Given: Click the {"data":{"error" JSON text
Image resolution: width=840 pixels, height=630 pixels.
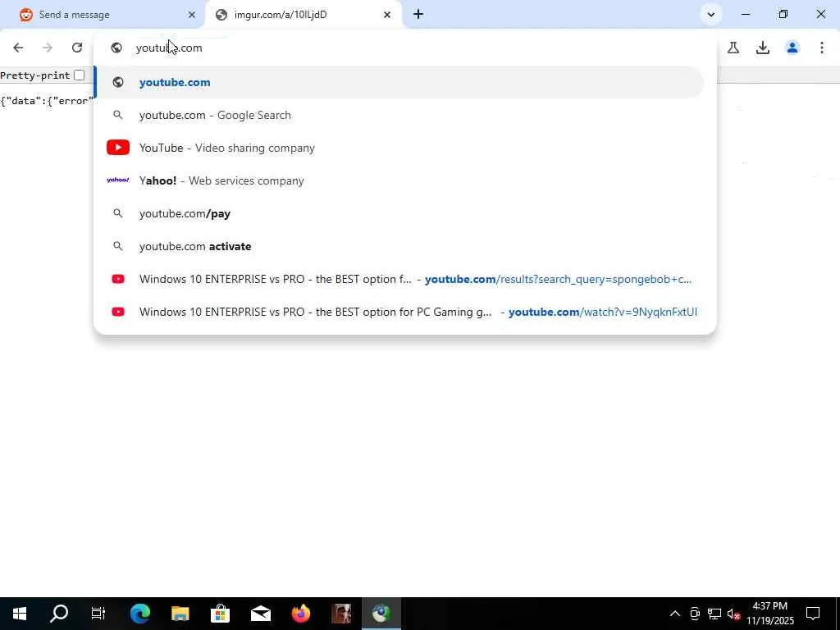Looking at the screenshot, I should click(x=47, y=101).
